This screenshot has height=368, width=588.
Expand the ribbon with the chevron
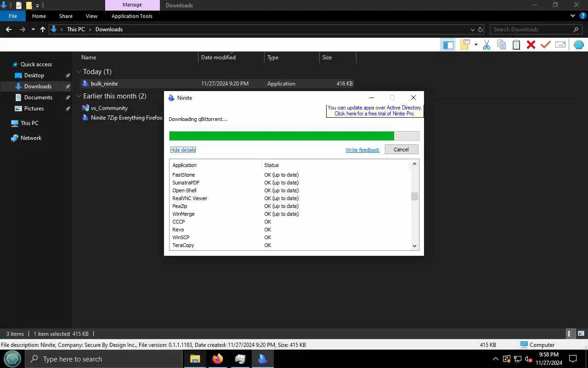pyautogui.click(x=573, y=16)
